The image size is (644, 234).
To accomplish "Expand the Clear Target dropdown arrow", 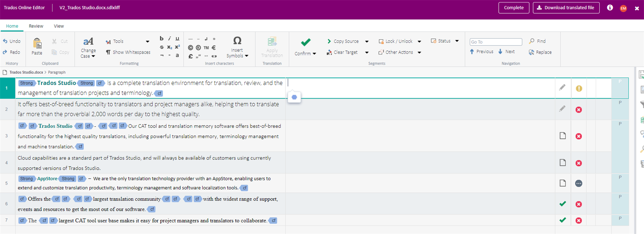I will tap(367, 53).
